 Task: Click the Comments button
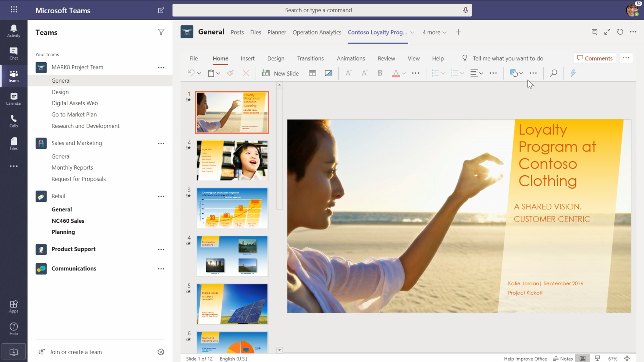[x=595, y=58]
